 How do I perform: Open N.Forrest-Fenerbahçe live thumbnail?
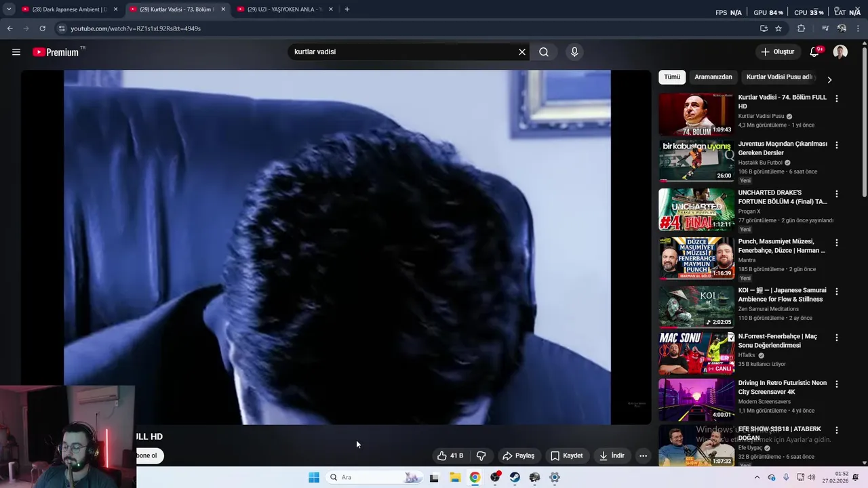696,353
